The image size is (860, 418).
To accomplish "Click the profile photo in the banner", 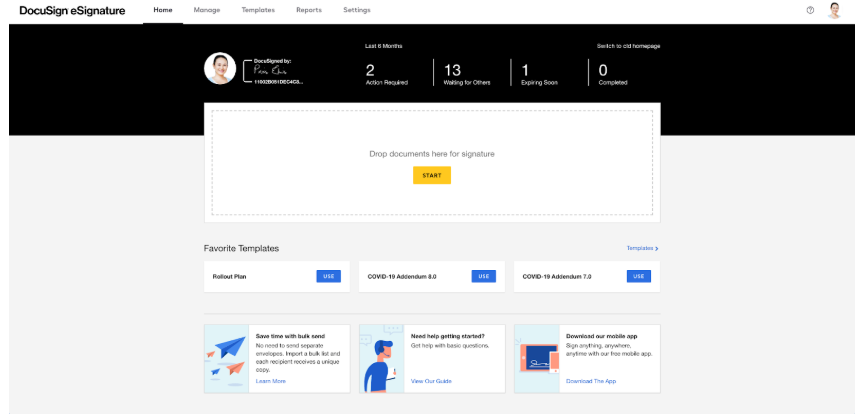I will pyautogui.click(x=220, y=68).
